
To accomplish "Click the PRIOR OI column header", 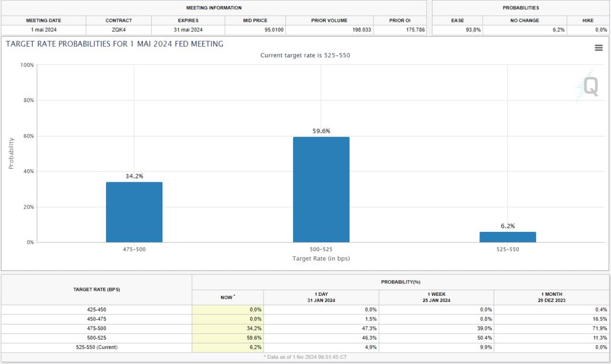I will 400,21.
